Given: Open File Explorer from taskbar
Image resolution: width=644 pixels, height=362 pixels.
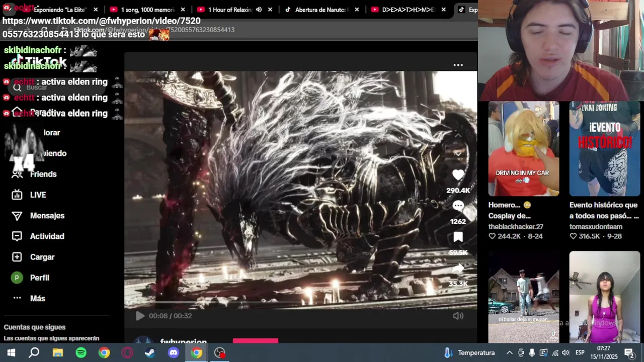Looking at the screenshot, I should pos(58,352).
